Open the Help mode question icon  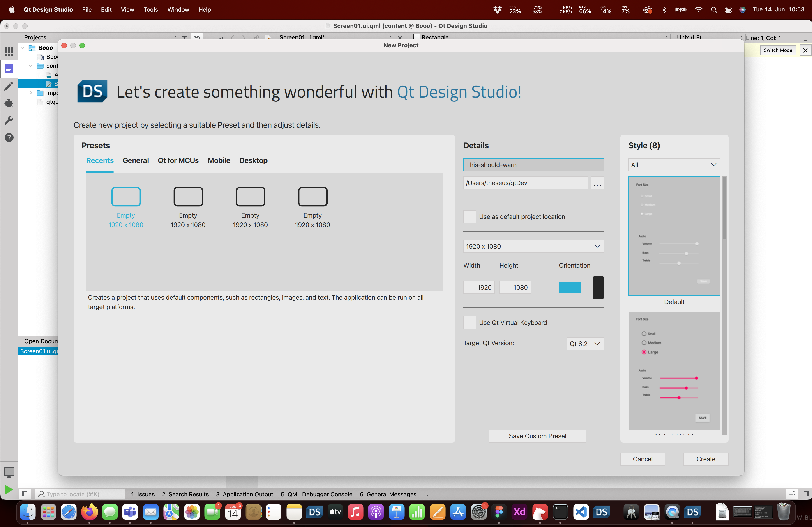click(x=9, y=137)
